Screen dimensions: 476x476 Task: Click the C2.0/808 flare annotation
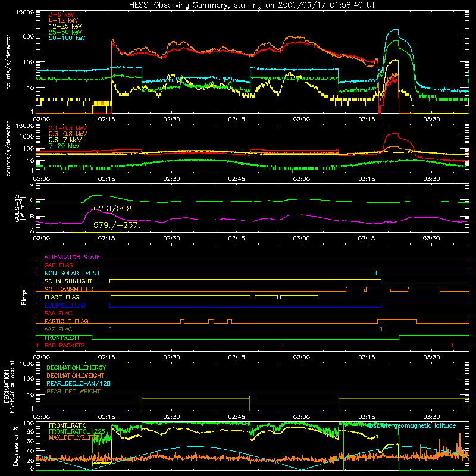pyautogui.click(x=112, y=209)
